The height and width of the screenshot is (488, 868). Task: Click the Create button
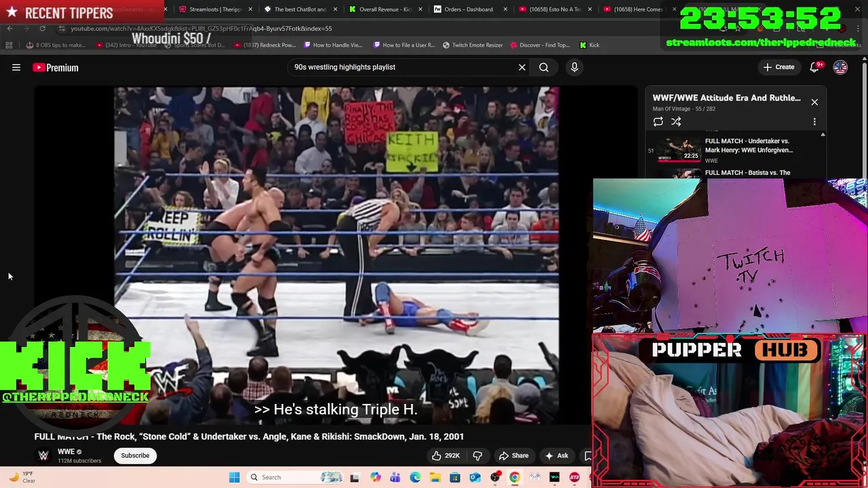[x=778, y=67]
